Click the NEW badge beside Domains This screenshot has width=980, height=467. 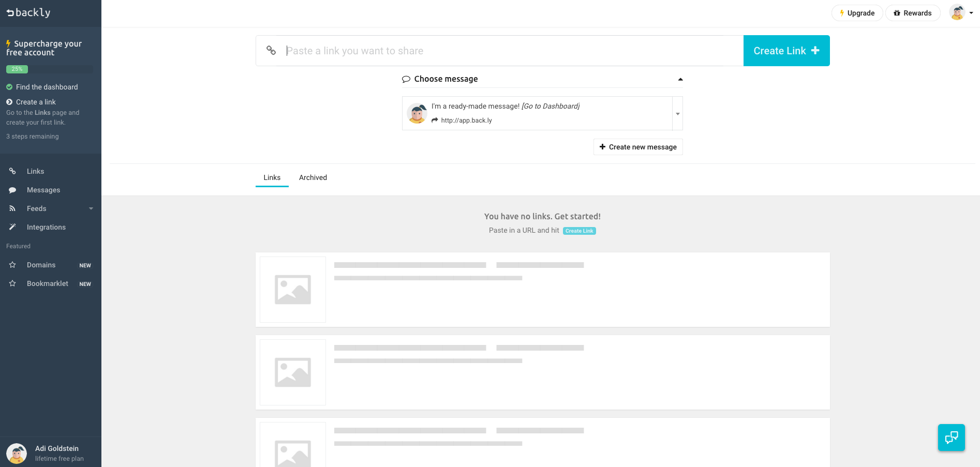click(85, 265)
